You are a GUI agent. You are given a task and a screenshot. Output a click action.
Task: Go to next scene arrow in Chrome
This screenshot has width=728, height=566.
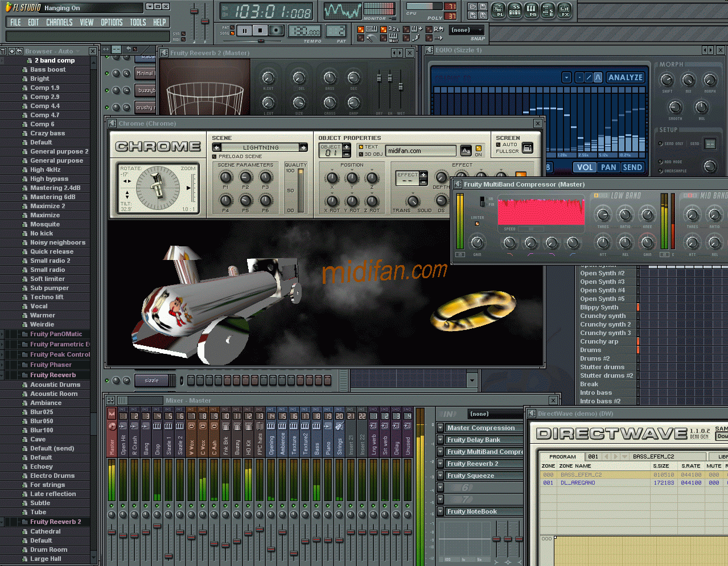303,147
